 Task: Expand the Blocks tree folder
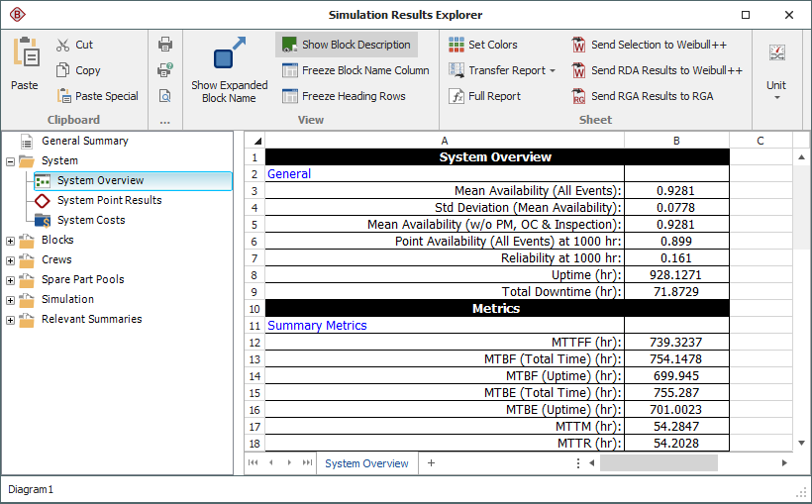pyautogui.click(x=11, y=241)
